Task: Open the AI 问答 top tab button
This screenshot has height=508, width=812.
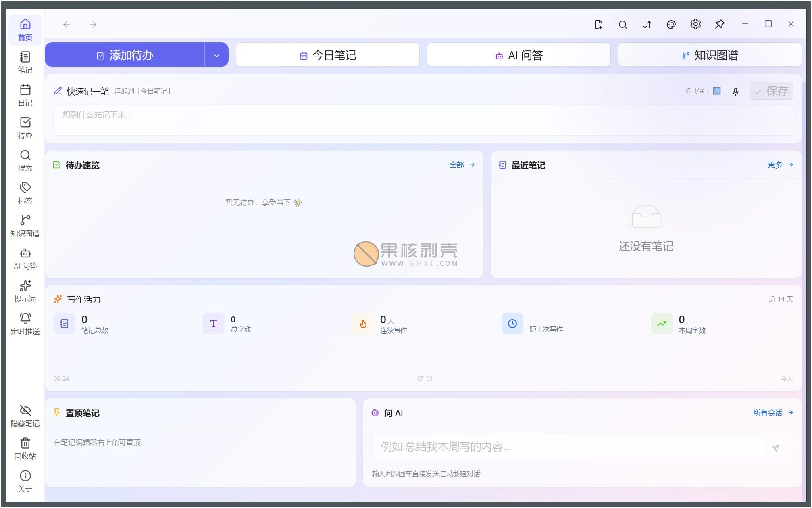Action: (519, 55)
